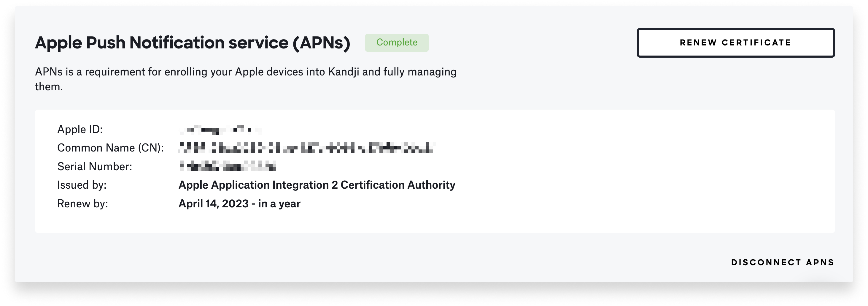Click the Issued by label
This screenshot has width=868, height=306.
tap(82, 185)
